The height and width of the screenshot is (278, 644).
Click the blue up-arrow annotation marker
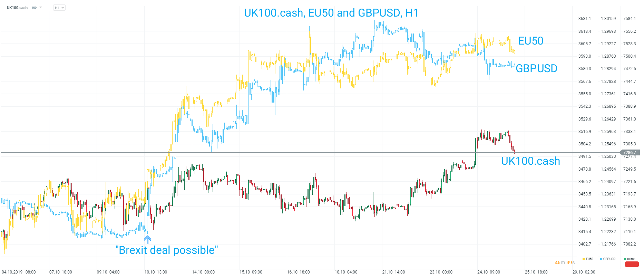coord(147,240)
